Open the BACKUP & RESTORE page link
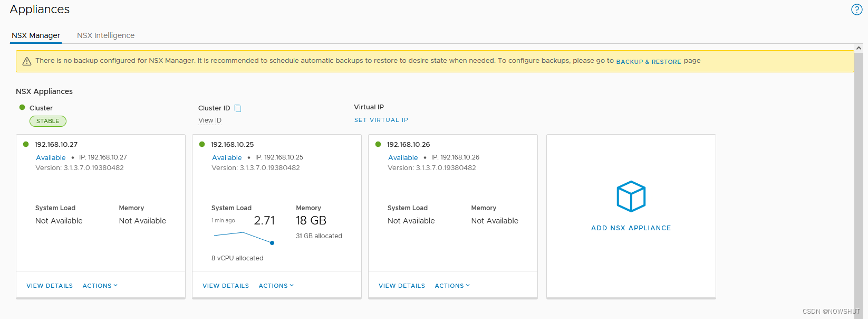The height and width of the screenshot is (319, 868). tap(649, 62)
